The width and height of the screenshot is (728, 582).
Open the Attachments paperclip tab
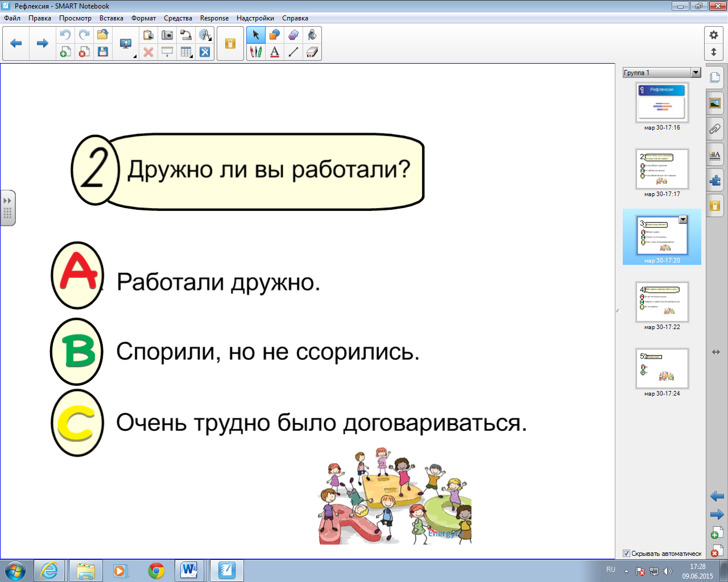pos(715,129)
